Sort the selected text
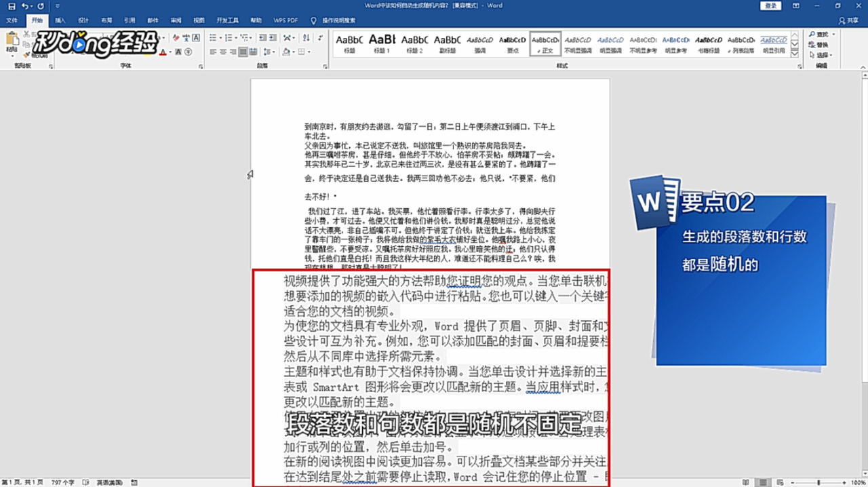This screenshot has width=868, height=487. pyautogui.click(x=307, y=37)
